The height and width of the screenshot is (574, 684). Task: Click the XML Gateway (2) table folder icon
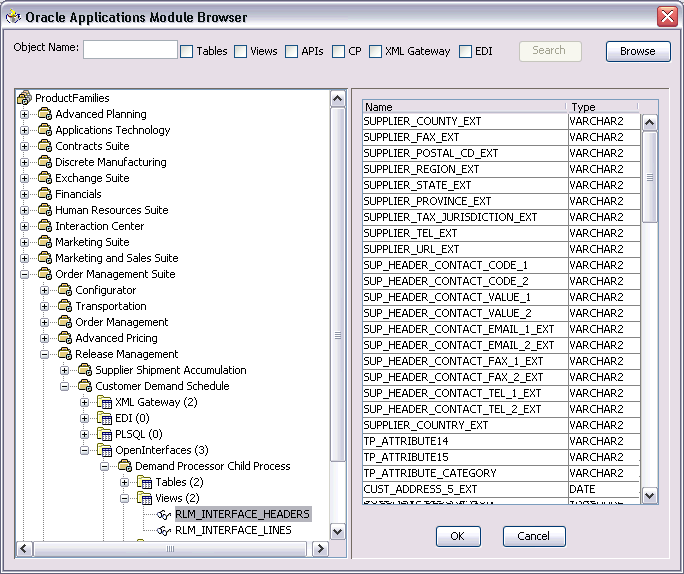click(105, 402)
